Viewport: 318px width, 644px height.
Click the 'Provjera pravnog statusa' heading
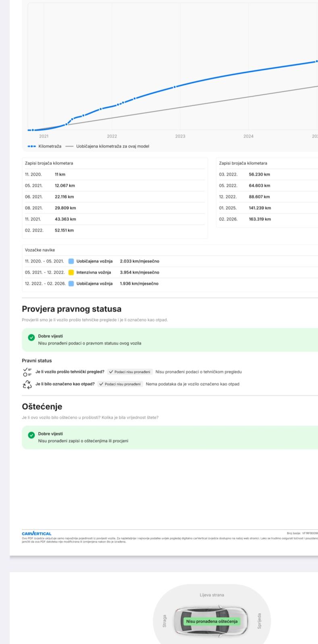click(71, 309)
